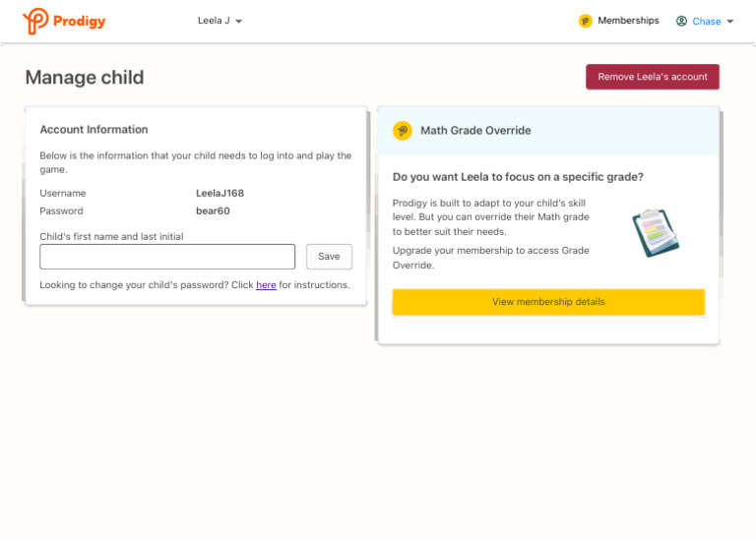
Task: Click the user profile icon beside Chase
Action: pyautogui.click(x=681, y=21)
